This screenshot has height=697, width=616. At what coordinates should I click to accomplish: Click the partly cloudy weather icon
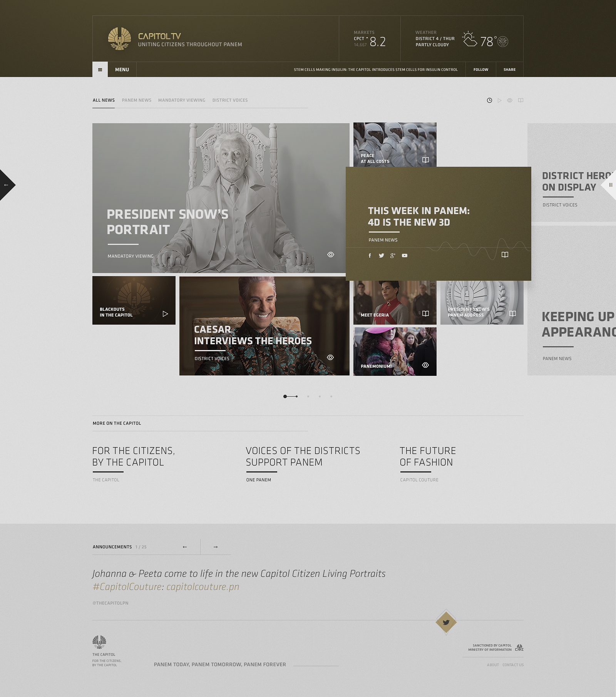click(x=470, y=39)
